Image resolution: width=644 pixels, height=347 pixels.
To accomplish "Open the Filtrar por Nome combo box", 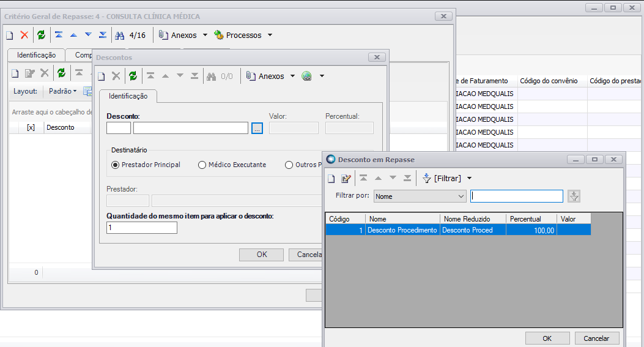I will coord(420,196).
